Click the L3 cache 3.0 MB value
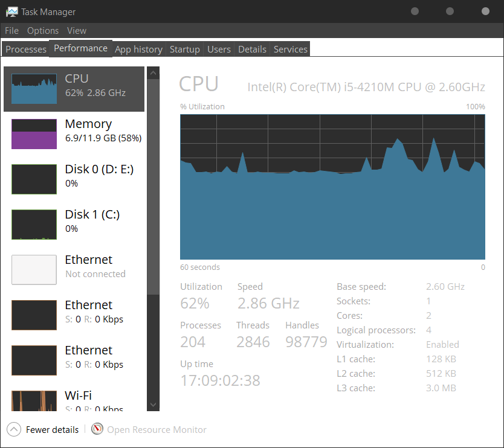This screenshot has height=448, width=504. (x=441, y=388)
